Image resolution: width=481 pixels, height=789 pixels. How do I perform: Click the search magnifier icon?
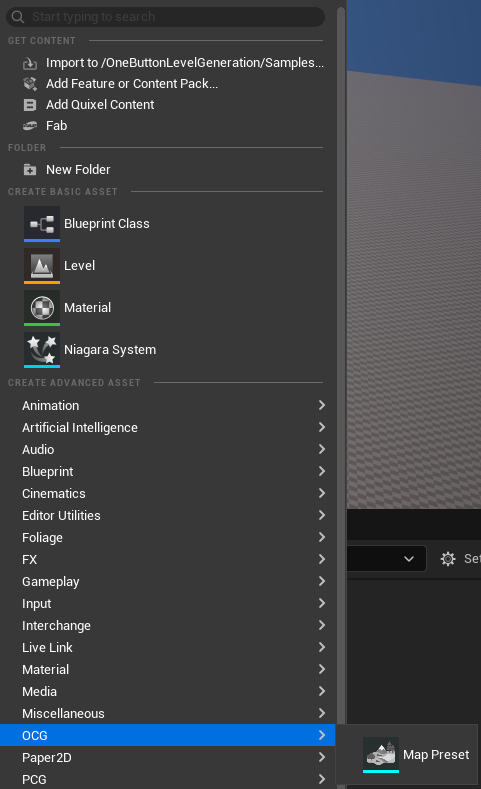[x=18, y=17]
